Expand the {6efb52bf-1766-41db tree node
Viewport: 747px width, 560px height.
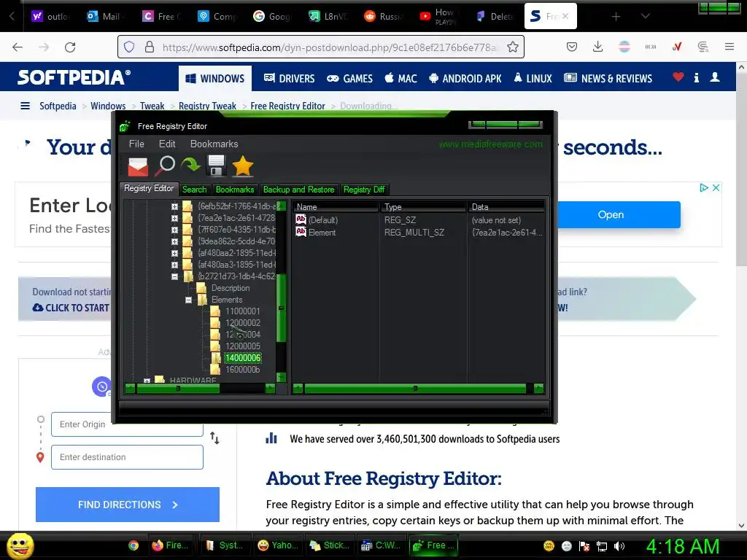tap(174, 206)
